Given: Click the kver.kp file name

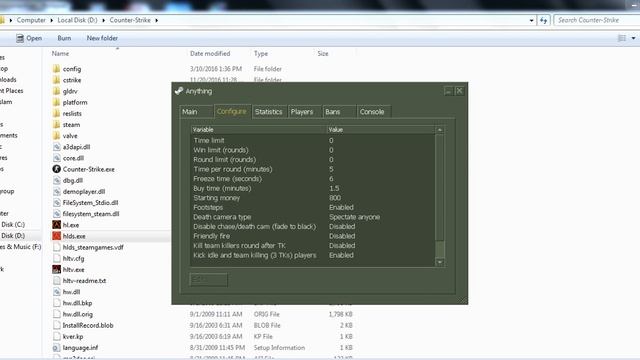Looking at the screenshot, I should (73, 337).
